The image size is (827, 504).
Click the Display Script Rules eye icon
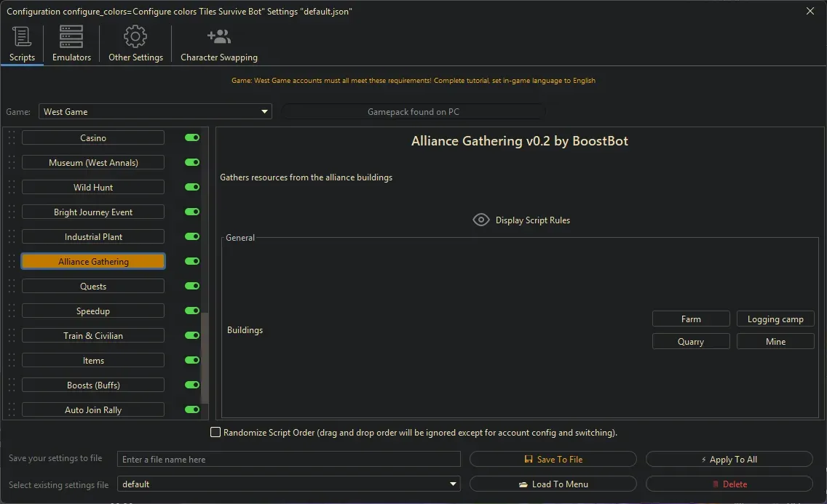pos(480,220)
